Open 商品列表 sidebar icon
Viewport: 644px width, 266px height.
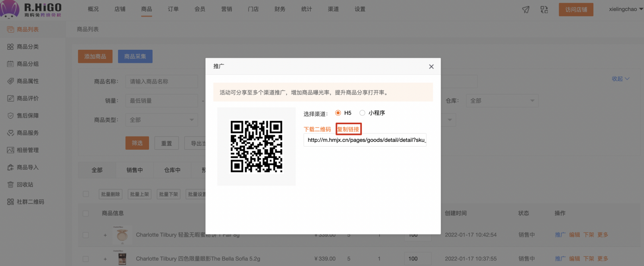pyautogui.click(x=10, y=29)
